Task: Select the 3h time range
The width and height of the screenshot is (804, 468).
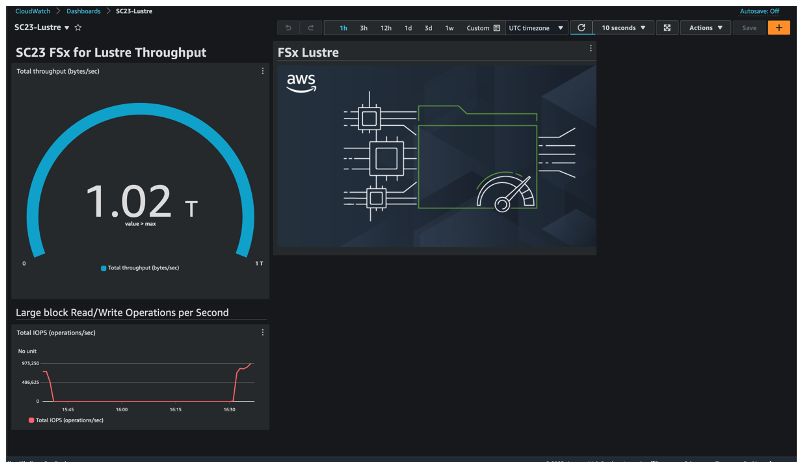Action: click(364, 28)
